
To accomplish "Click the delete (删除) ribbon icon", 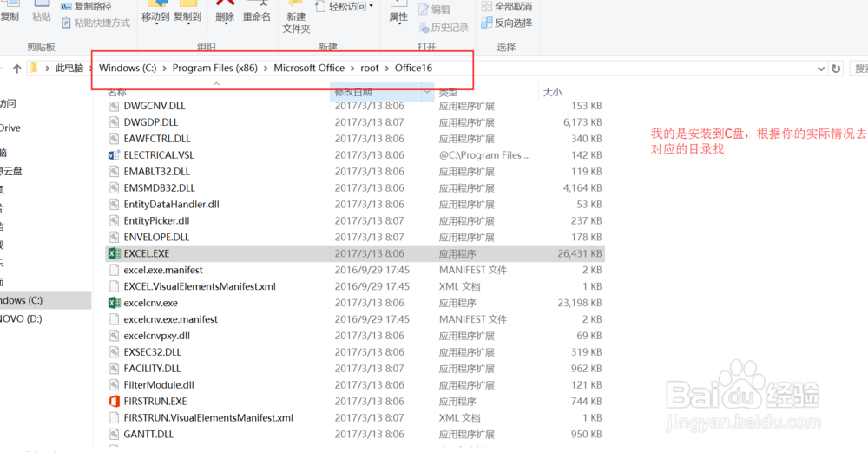I will click(225, 3).
